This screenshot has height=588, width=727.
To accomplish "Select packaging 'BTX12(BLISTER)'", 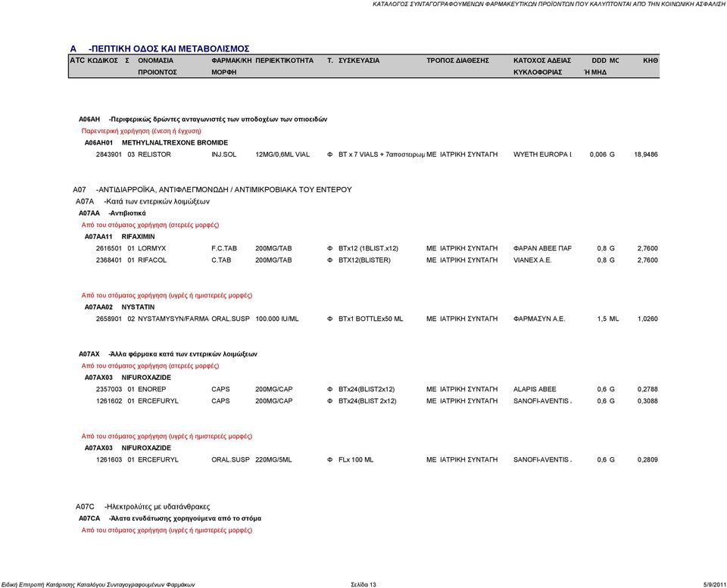I will click(364, 260).
